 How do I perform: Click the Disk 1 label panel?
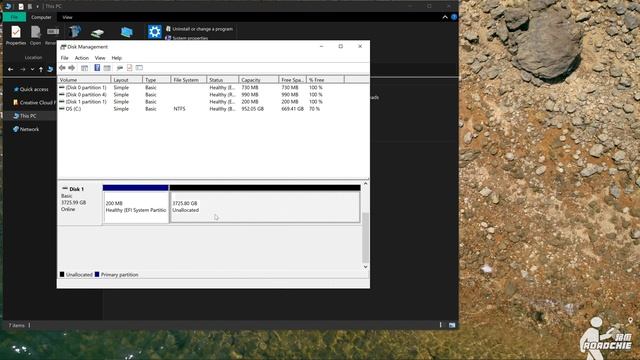(x=80, y=203)
